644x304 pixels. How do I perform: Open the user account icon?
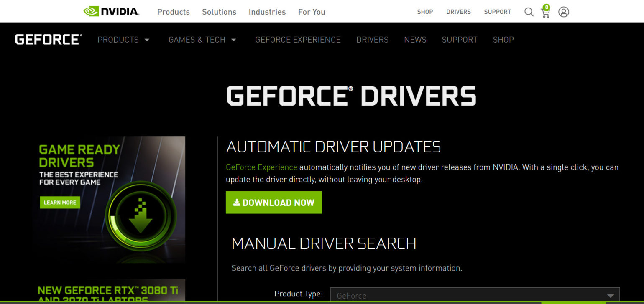(x=563, y=12)
